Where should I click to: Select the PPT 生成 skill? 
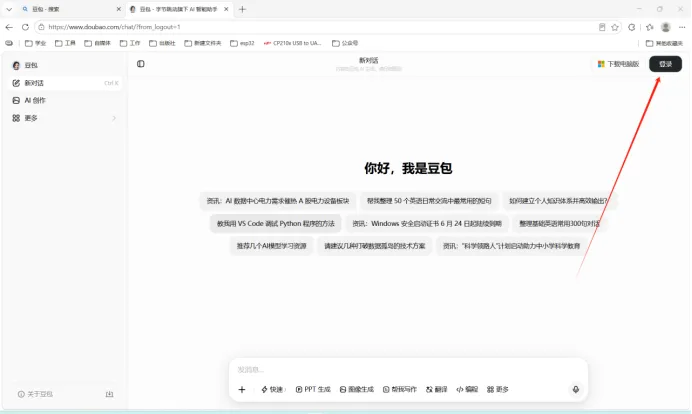313,389
